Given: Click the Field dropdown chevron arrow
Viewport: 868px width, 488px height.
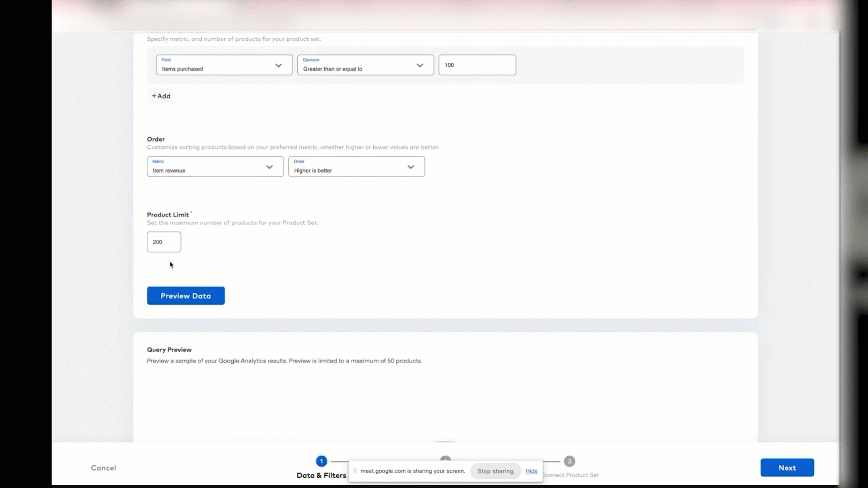Looking at the screenshot, I should coord(278,65).
